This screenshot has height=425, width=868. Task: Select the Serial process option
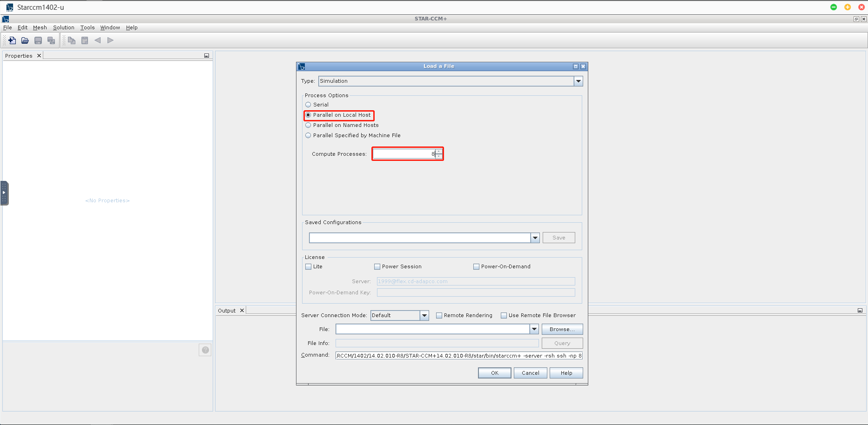(308, 105)
